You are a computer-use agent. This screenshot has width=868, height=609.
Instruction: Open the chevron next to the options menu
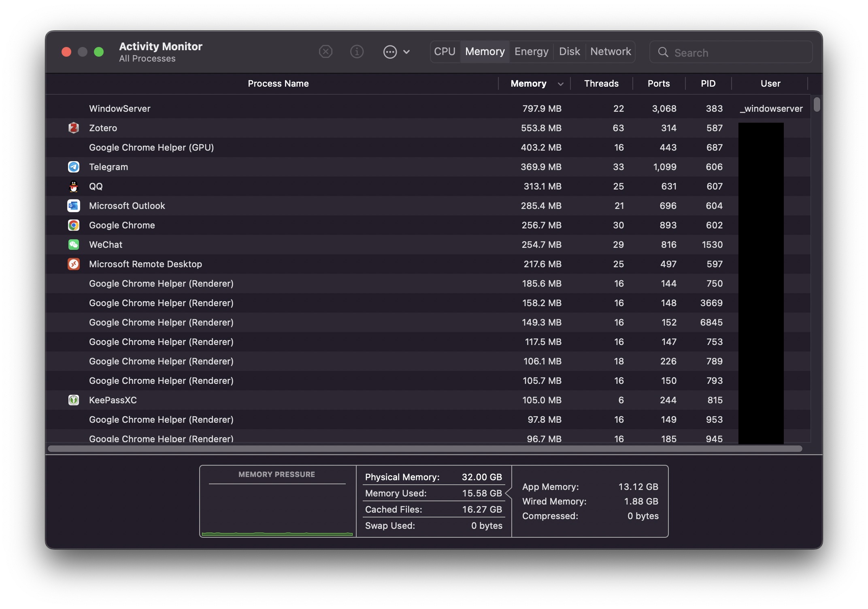(406, 52)
